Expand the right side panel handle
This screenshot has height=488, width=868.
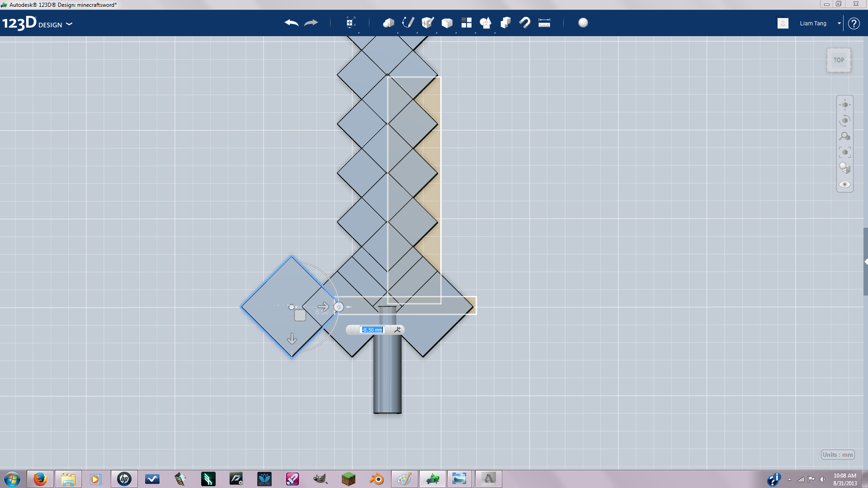pos(865,262)
